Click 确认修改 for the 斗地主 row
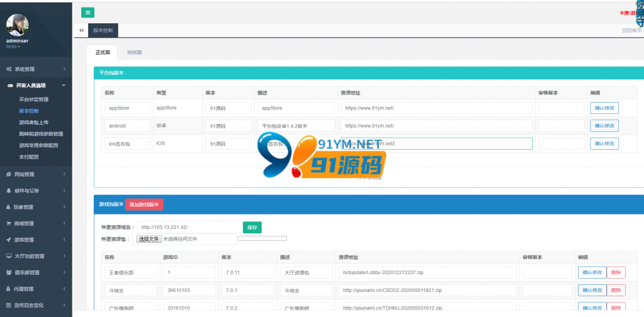 592,290
